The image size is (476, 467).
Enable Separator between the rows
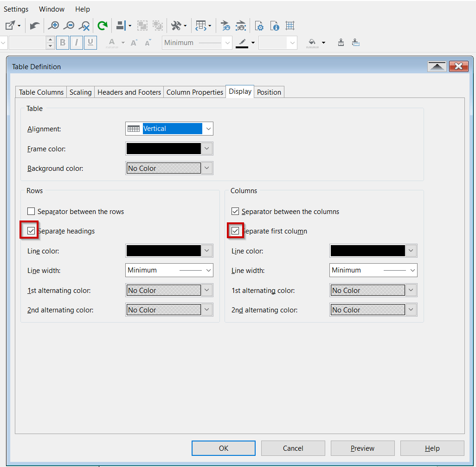click(31, 211)
